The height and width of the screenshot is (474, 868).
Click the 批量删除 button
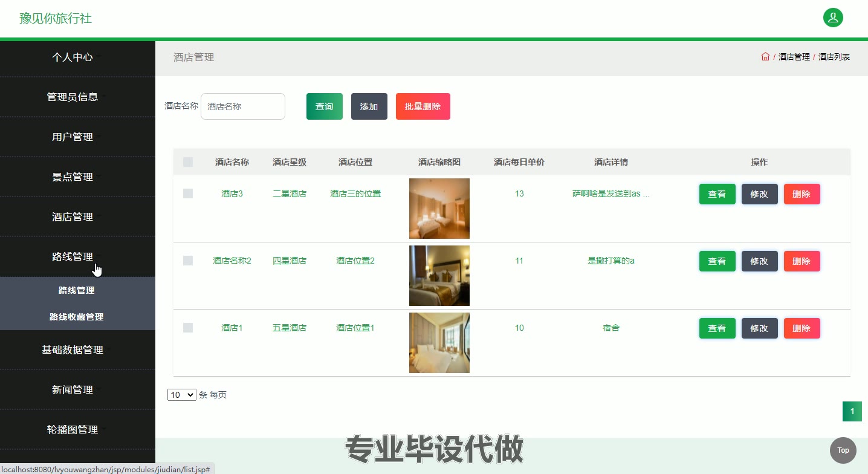click(423, 106)
